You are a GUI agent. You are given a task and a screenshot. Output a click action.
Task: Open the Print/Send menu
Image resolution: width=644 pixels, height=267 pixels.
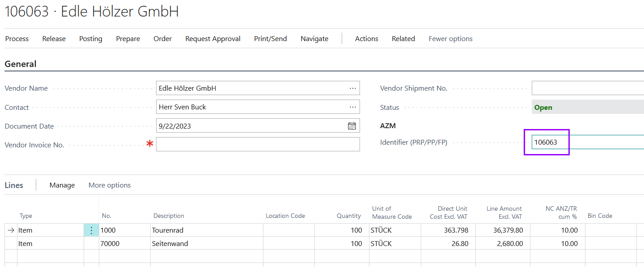pos(271,39)
